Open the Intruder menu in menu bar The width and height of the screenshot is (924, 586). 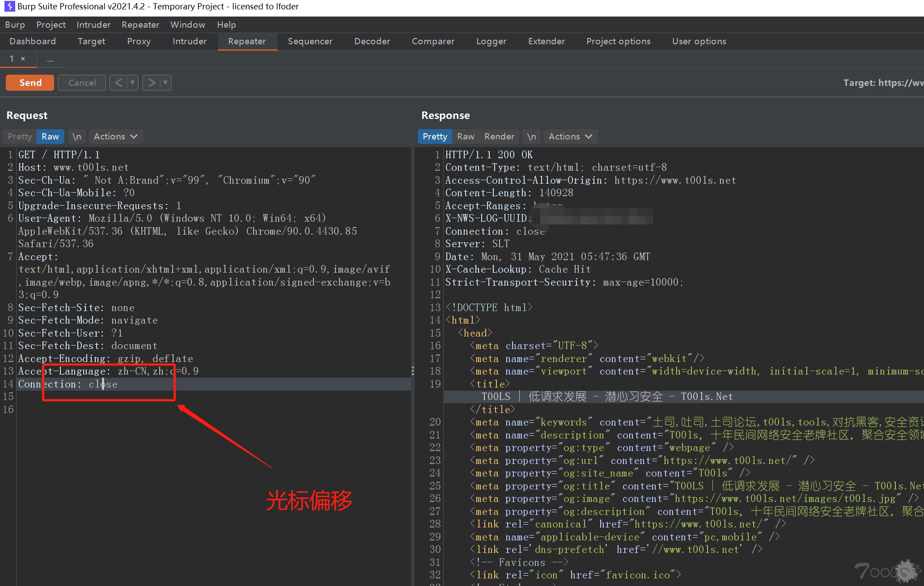click(93, 25)
